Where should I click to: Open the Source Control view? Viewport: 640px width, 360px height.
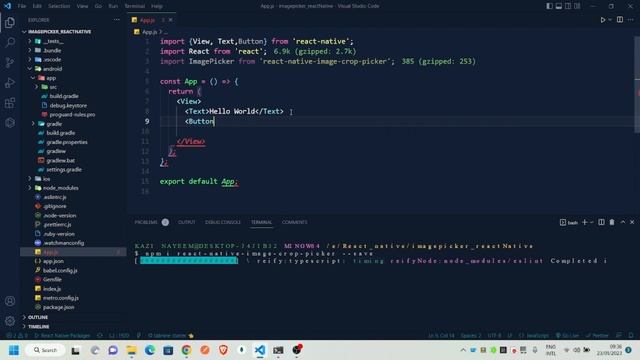tap(10, 62)
